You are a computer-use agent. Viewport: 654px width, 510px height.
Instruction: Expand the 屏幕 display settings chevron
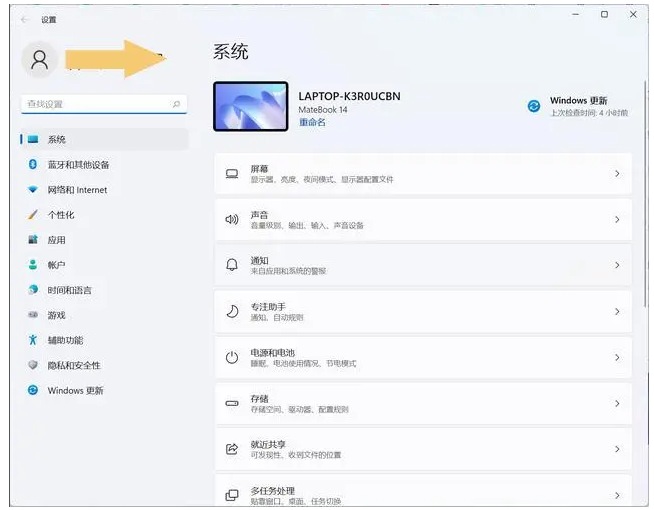coord(617,173)
